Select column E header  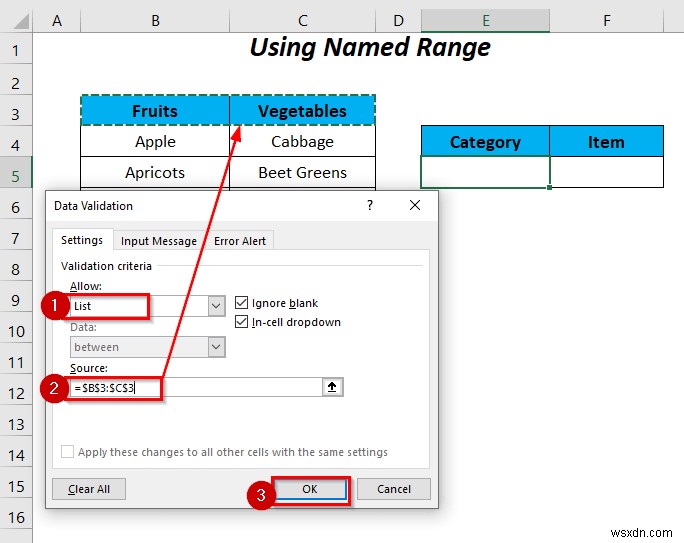click(486, 21)
